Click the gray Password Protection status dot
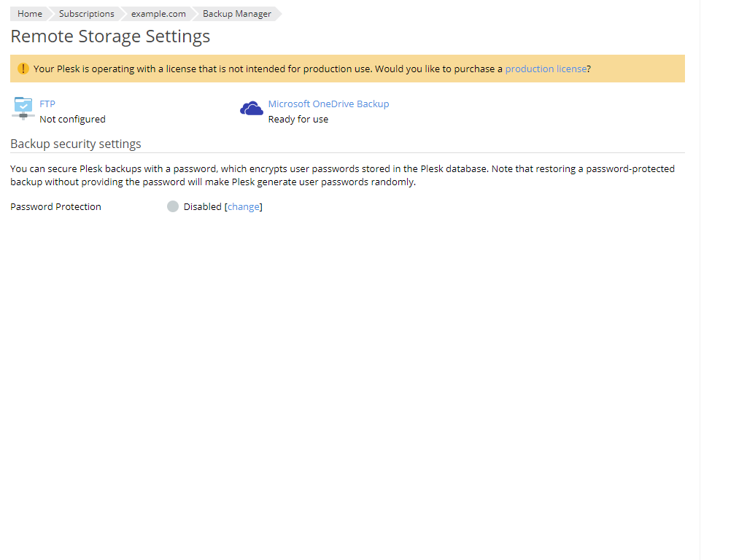Viewport: 747px width, 560px height. click(173, 206)
